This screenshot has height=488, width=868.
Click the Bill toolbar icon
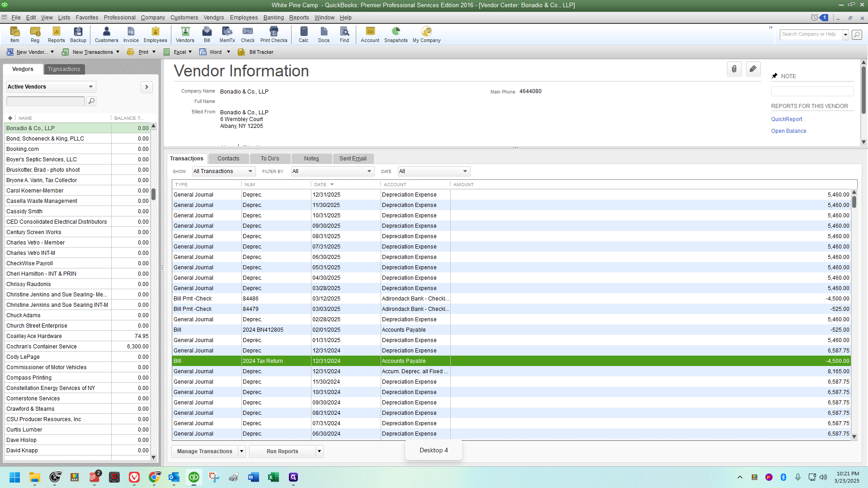click(207, 34)
